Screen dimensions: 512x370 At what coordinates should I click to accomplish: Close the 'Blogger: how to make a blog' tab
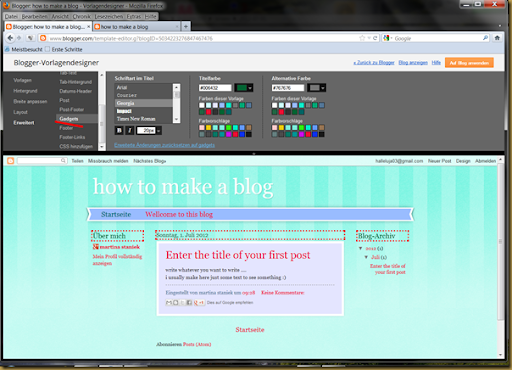pyautogui.click(x=88, y=27)
